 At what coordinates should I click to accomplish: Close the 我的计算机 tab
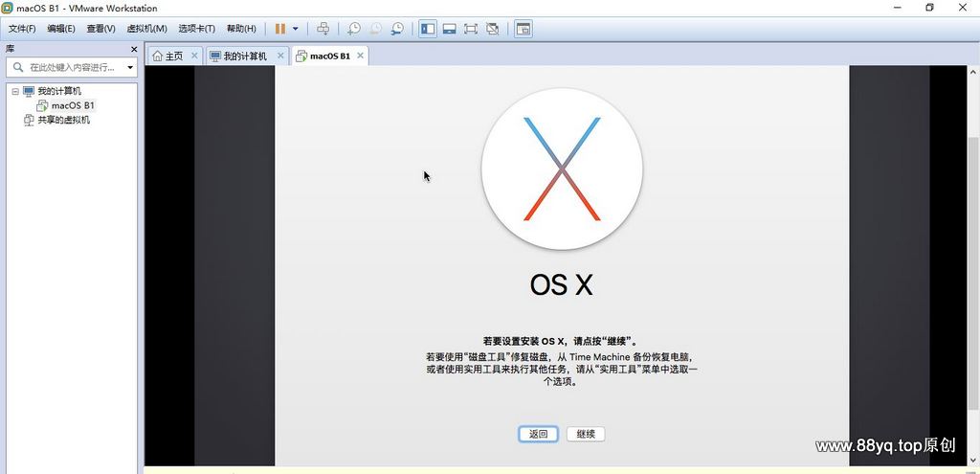(280, 56)
